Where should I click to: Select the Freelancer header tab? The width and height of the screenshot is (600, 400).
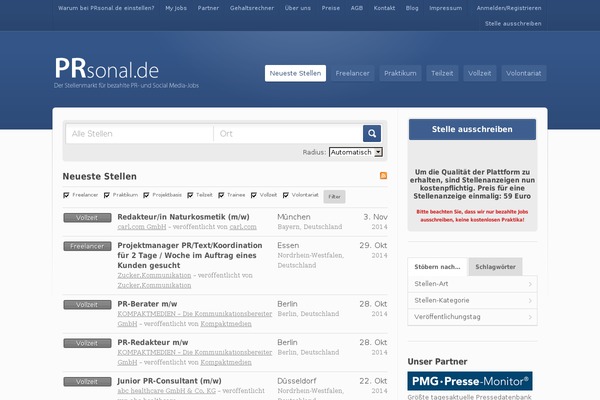coord(352,73)
